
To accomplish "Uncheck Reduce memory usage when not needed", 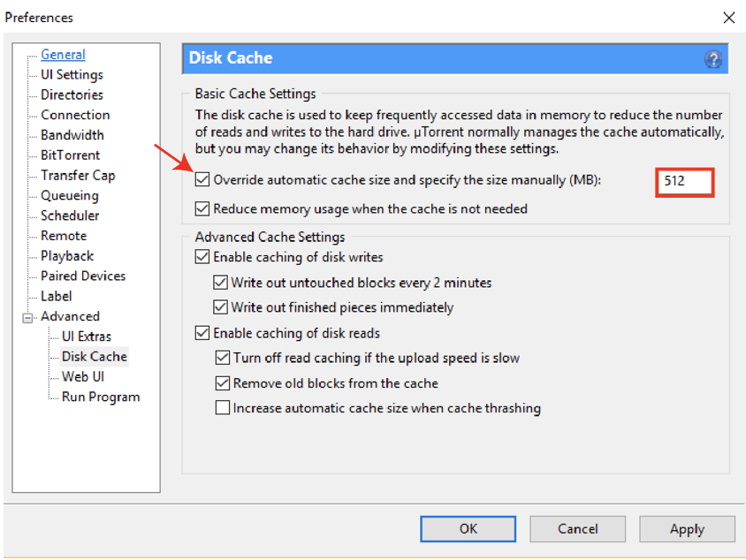I will point(202,208).
